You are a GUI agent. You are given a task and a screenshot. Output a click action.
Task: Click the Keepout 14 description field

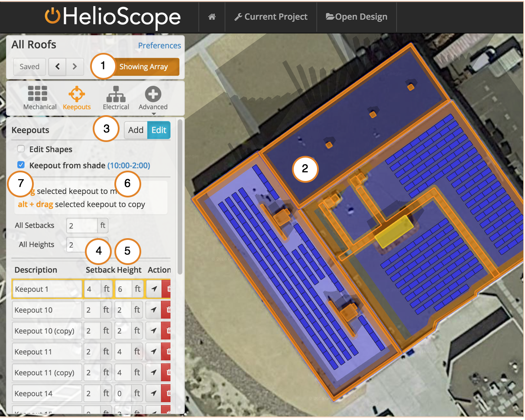[x=47, y=394]
